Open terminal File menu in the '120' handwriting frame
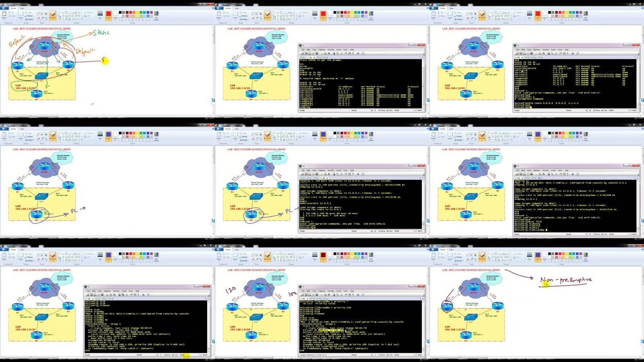 pos(303,291)
